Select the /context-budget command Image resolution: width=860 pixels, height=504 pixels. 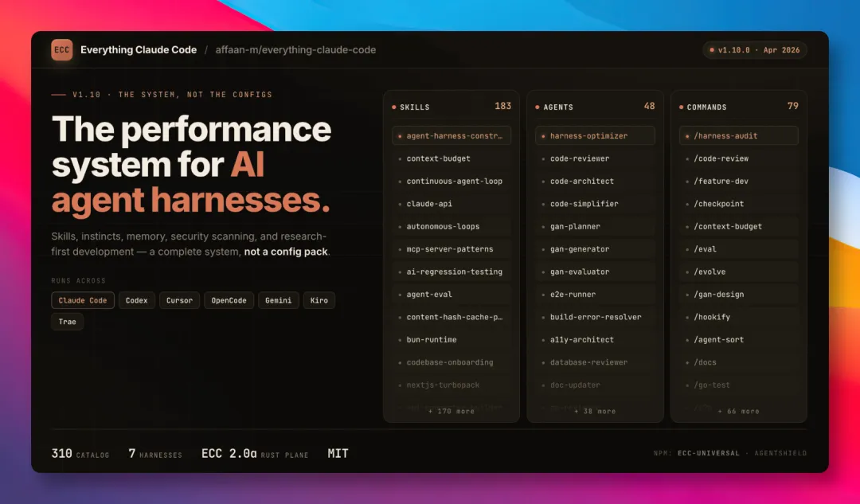tap(739, 226)
